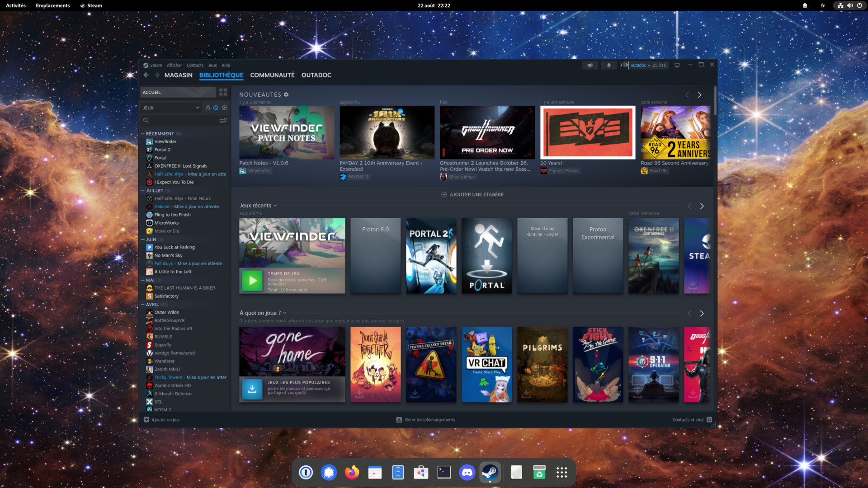Click the Nouveautés settings gear icon

click(x=286, y=94)
